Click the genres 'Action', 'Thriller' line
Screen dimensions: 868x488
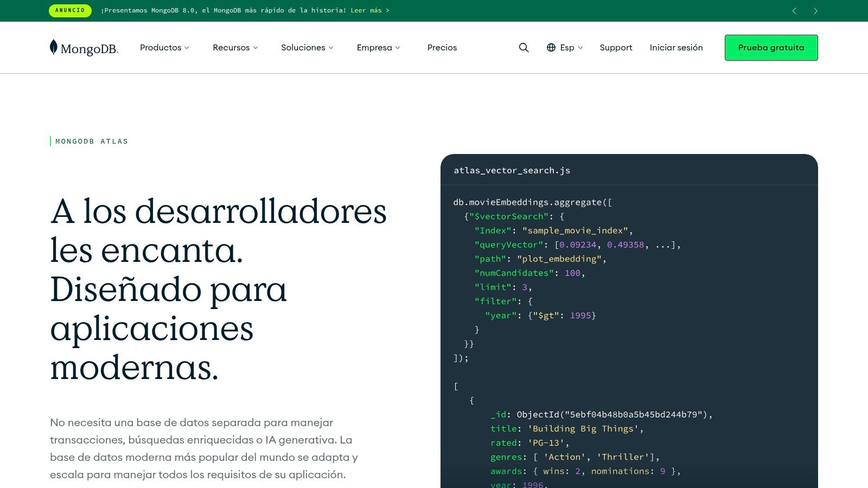coord(575,457)
